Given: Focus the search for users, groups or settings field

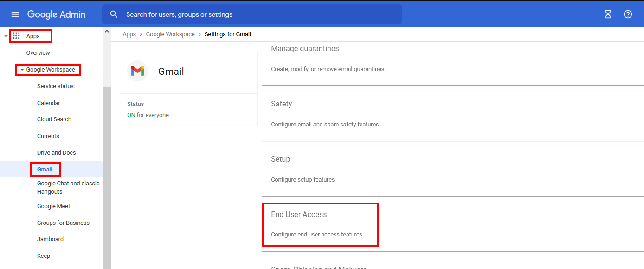Looking at the screenshot, I should coord(252,14).
